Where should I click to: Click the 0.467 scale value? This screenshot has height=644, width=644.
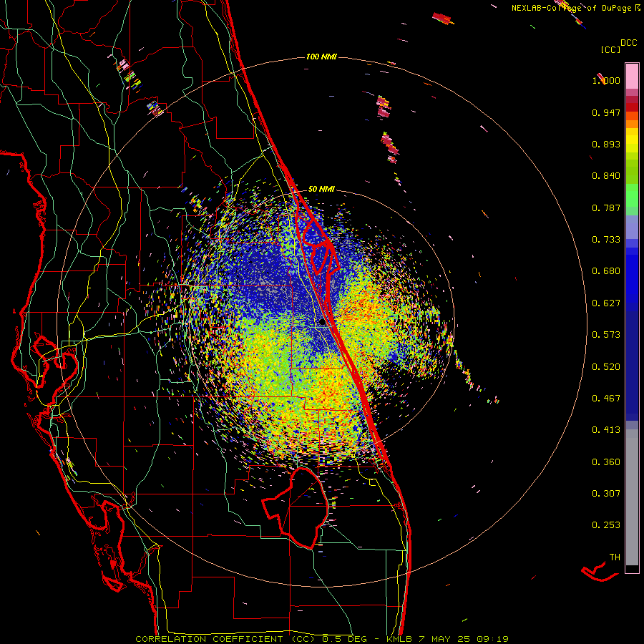click(606, 399)
